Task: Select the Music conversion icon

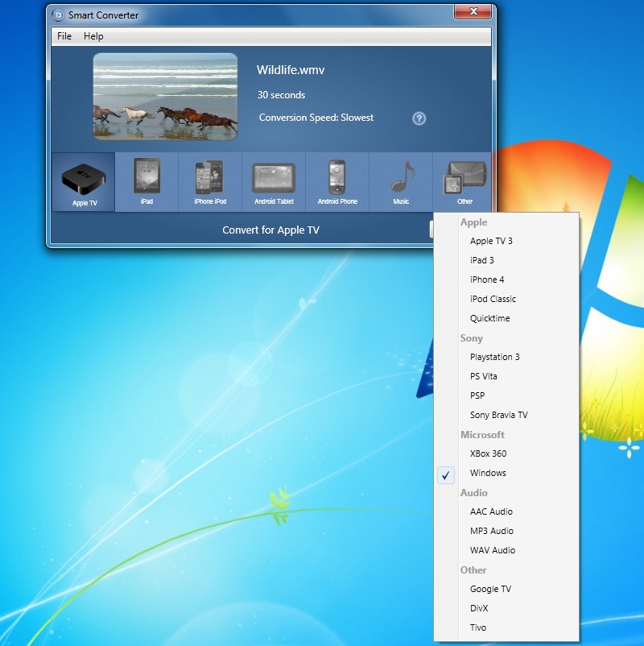Action: pos(401,182)
